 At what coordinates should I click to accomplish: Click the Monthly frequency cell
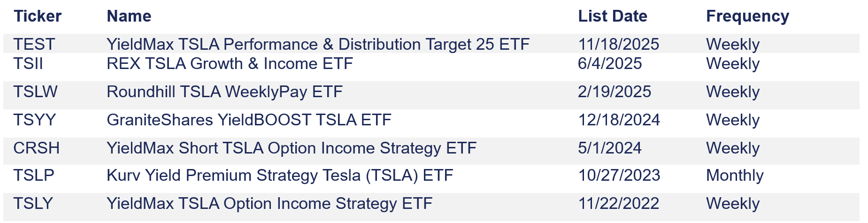pos(735,176)
